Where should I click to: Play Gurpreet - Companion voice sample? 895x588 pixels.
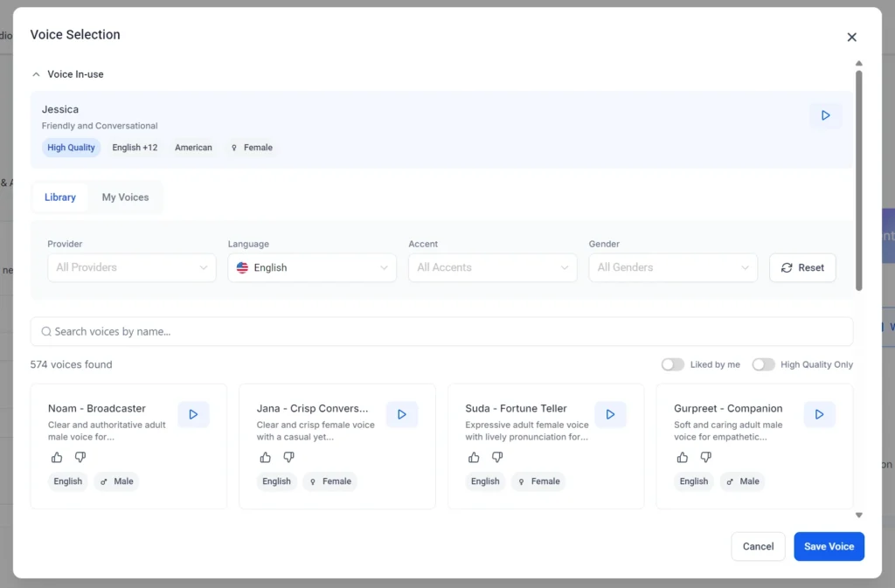(819, 415)
